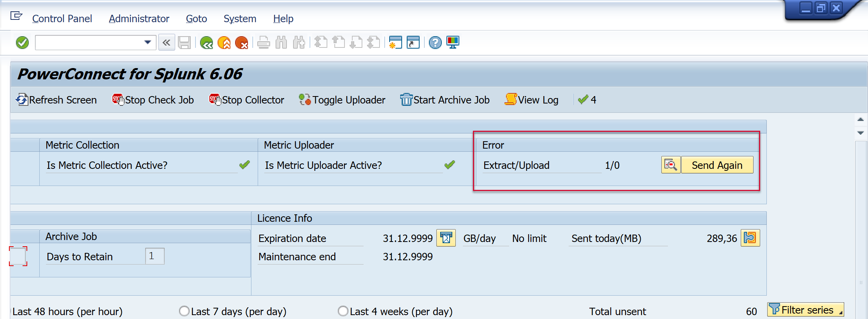Open the Administrator menu
The height and width of the screenshot is (319, 868).
point(139,19)
